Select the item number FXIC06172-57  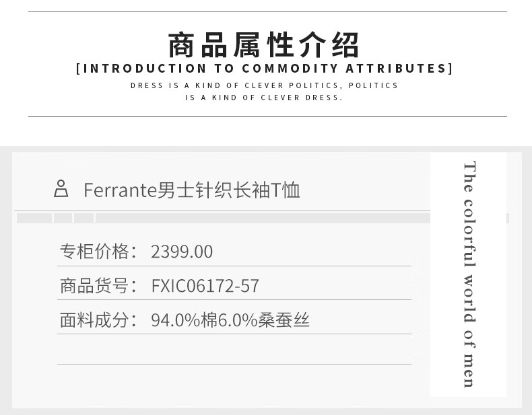coord(205,286)
